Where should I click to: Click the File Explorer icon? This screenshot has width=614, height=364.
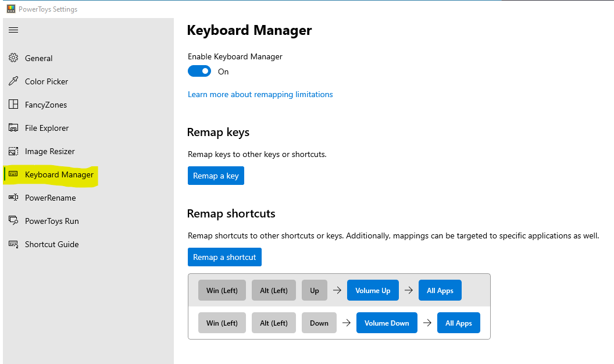(x=13, y=127)
